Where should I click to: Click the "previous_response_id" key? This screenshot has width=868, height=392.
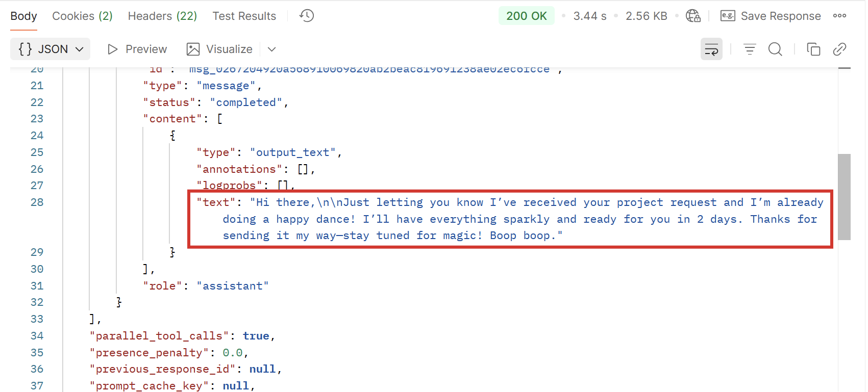point(163,369)
